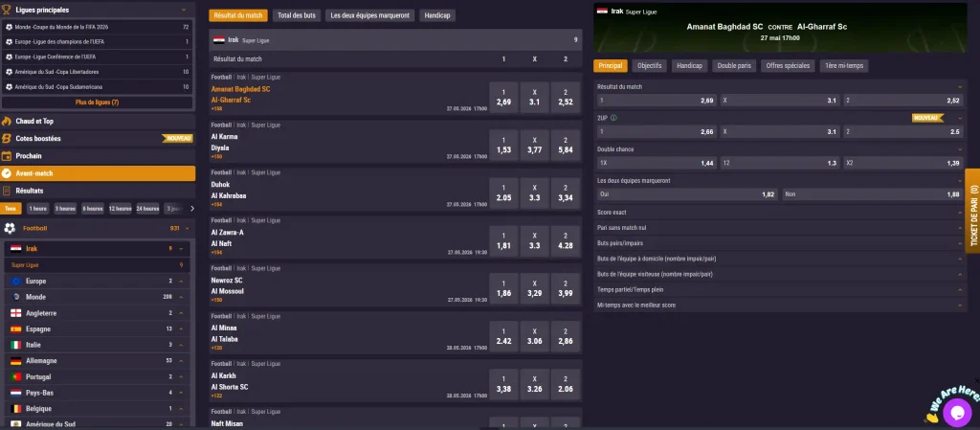The height and width of the screenshot is (430, 980).
Task: Collapse Résultat du match market panel
Action: 960,87
